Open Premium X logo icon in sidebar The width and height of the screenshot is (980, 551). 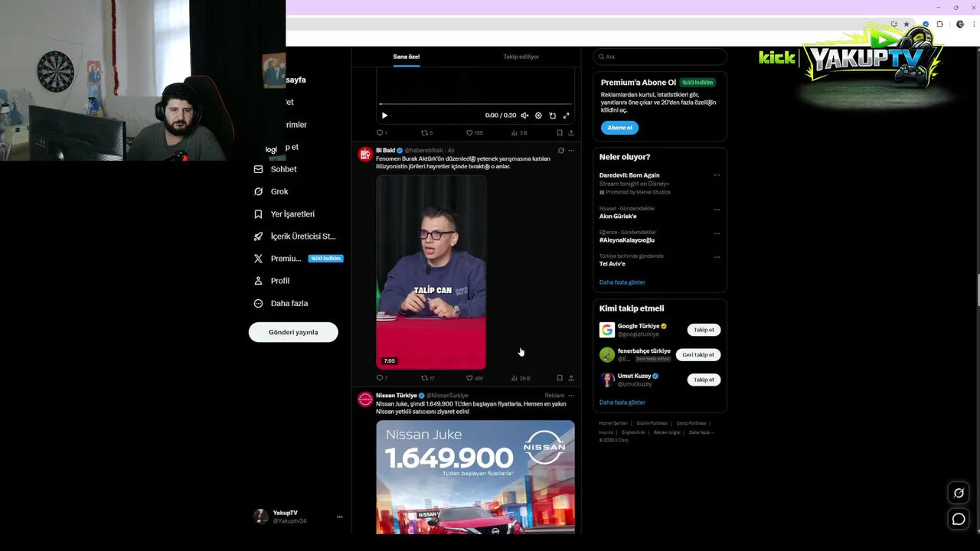click(258, 259)
